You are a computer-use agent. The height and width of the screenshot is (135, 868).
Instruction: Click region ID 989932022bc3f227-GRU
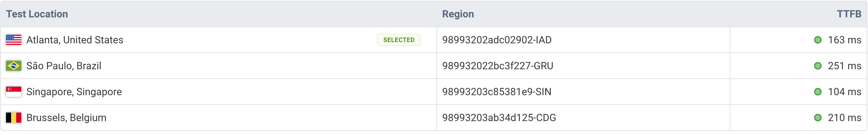497,66
